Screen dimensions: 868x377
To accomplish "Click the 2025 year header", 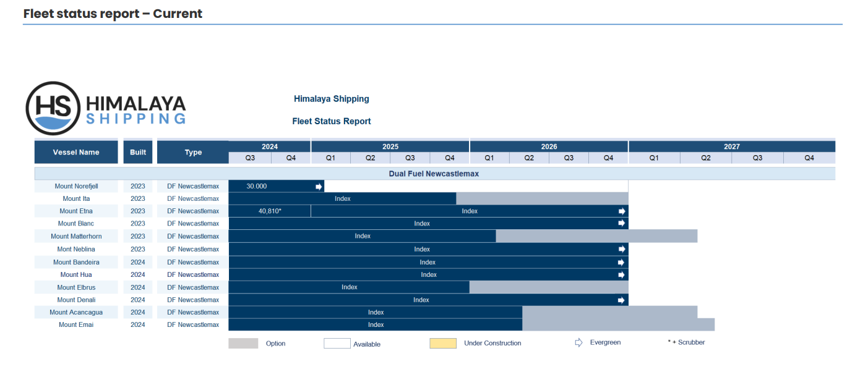I will [390, 146].
